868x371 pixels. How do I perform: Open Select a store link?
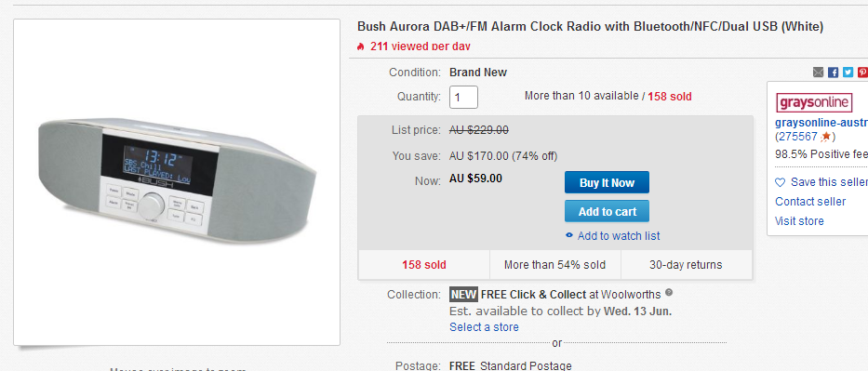coord(484,326)
